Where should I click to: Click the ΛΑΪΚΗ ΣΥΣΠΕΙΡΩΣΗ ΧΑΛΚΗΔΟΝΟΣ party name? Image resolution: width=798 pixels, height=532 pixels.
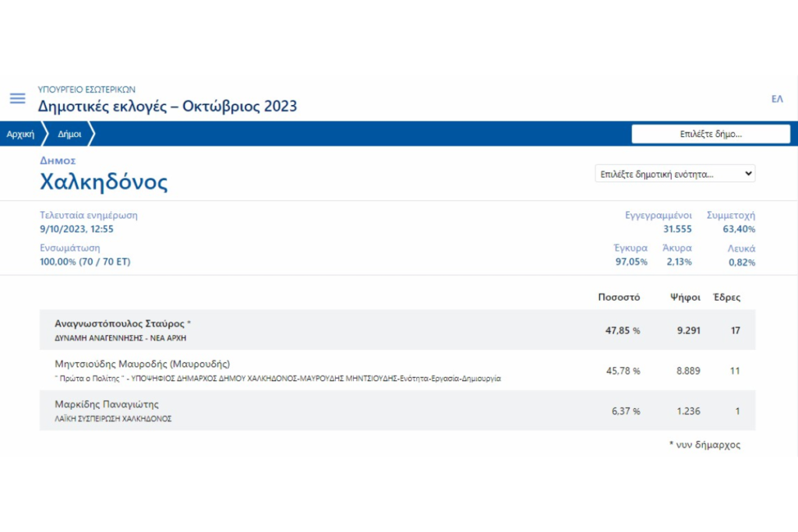pyautogui.click(x=113, y=418)
